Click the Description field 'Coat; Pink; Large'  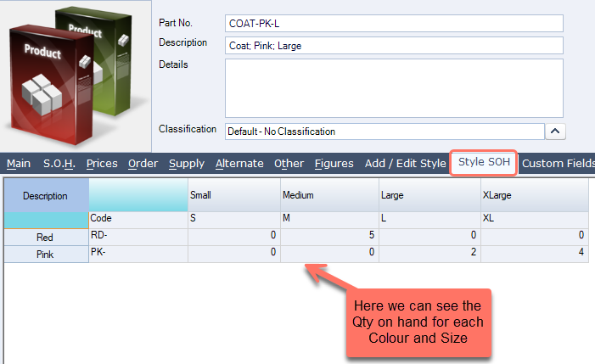[x=394, y=46]
